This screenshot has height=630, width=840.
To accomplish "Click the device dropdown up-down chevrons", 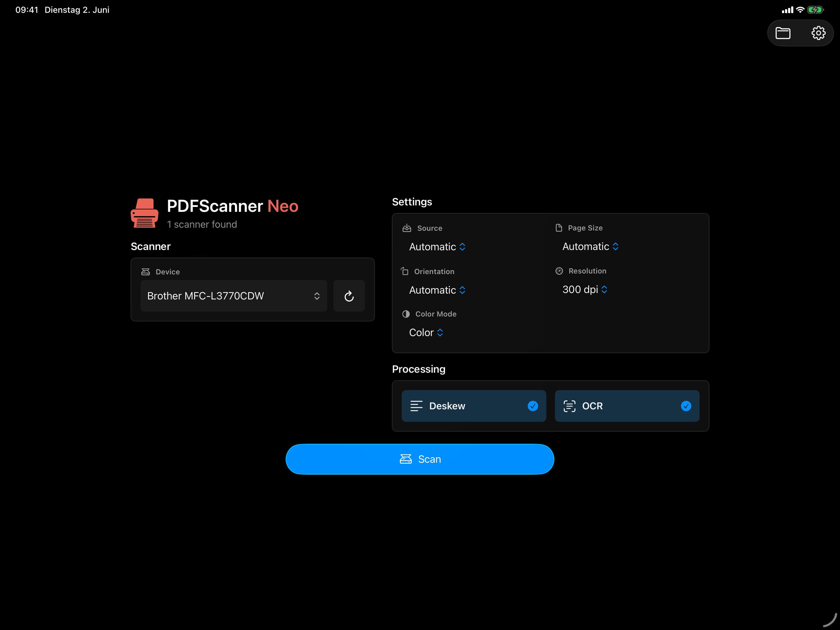I will [x=317, y=296].
